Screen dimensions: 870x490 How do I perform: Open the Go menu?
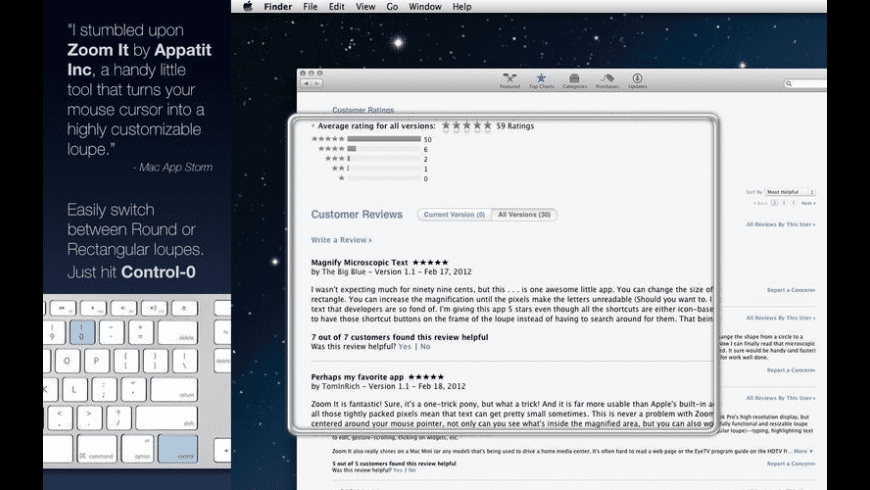[392, 7]
